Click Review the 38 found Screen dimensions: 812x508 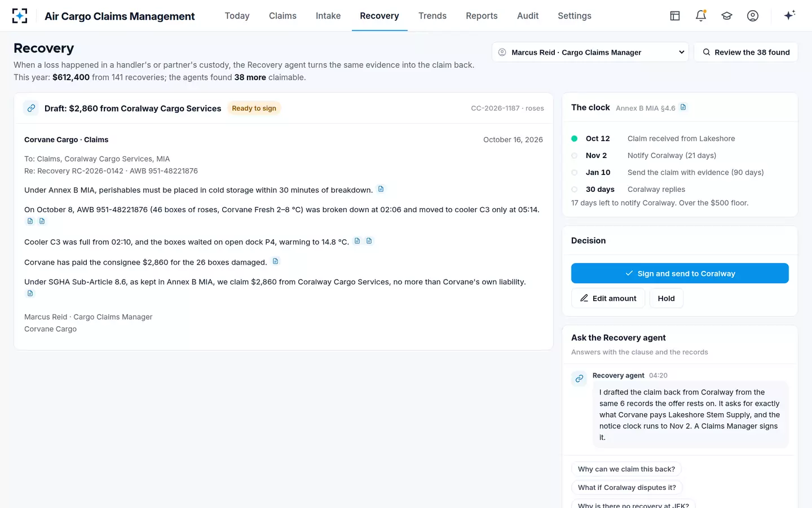[x=745, y=52]
